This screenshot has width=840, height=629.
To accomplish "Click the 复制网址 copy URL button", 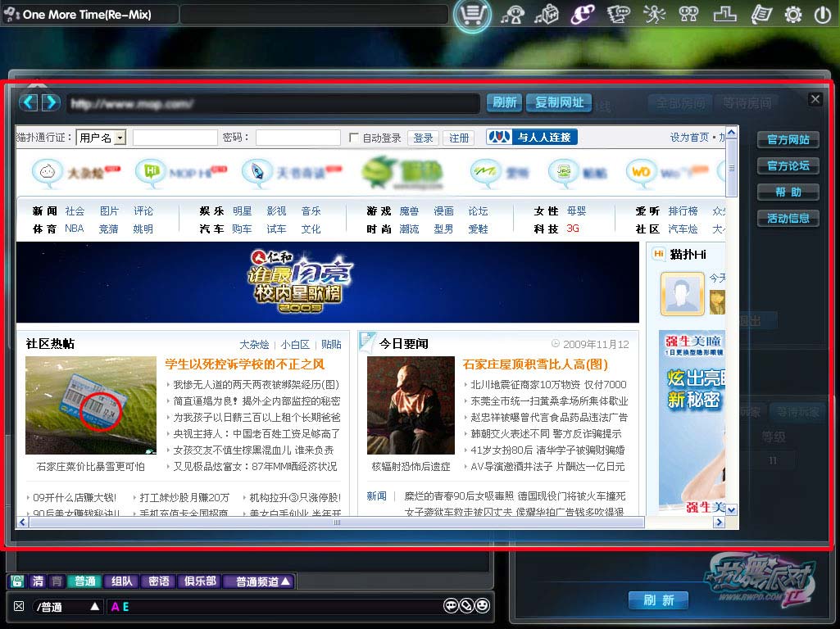I will coord(559,102).
